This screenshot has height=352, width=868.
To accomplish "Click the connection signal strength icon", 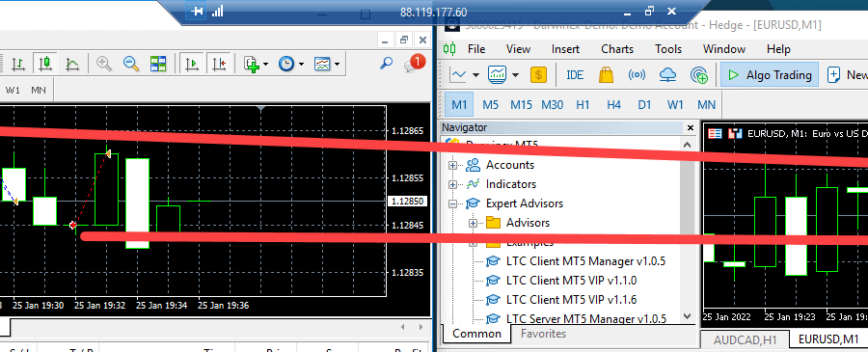I will tap(218, 11).
